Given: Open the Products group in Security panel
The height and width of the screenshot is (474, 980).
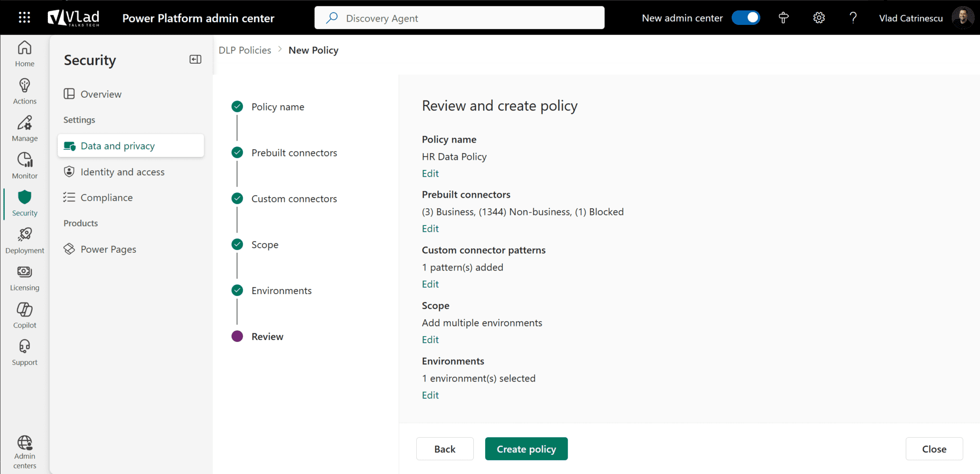Looking at the screenshot, I should click(x=80, y=223).
